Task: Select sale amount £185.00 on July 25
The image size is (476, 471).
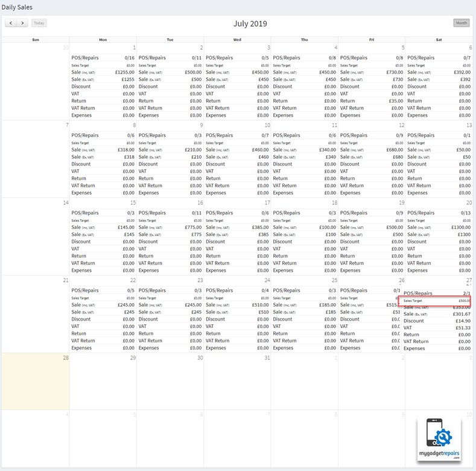Action: (x=328, y=305)
